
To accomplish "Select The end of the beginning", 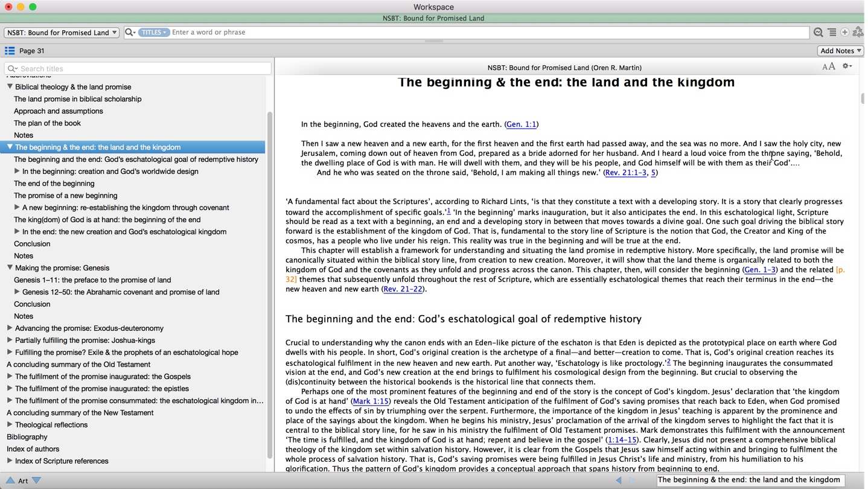I will click(54, 184).
